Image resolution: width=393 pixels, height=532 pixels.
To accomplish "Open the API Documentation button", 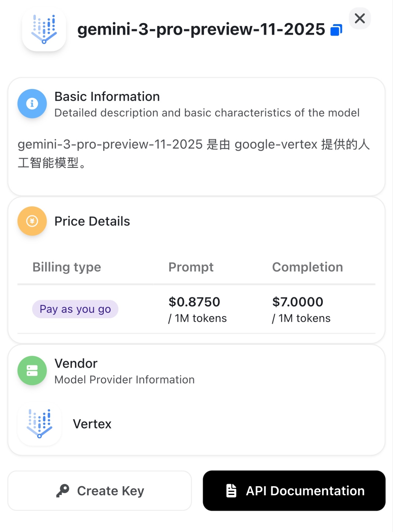I will tap(294, 491).
